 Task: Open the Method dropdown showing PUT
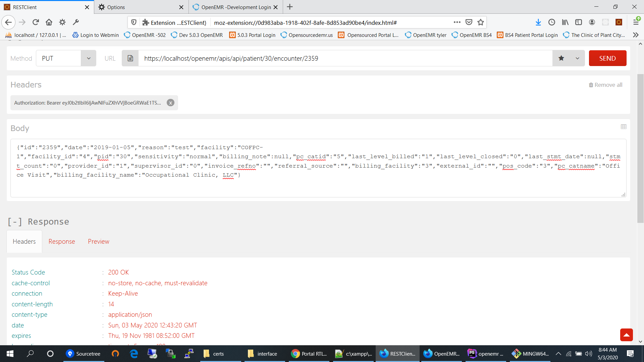(66, 58)
